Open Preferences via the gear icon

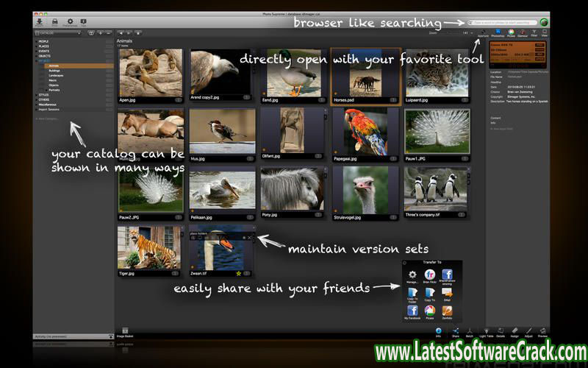pyautogui.click(x=70, y=22)
